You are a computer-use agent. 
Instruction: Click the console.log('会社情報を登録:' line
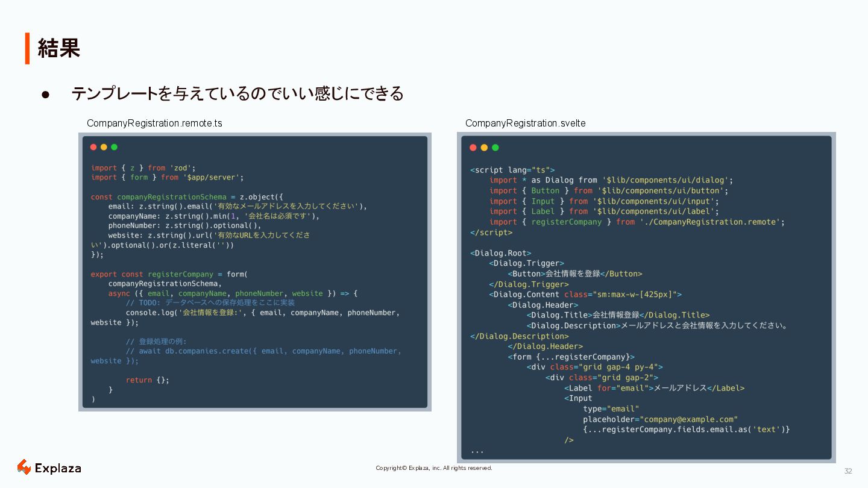263,313
